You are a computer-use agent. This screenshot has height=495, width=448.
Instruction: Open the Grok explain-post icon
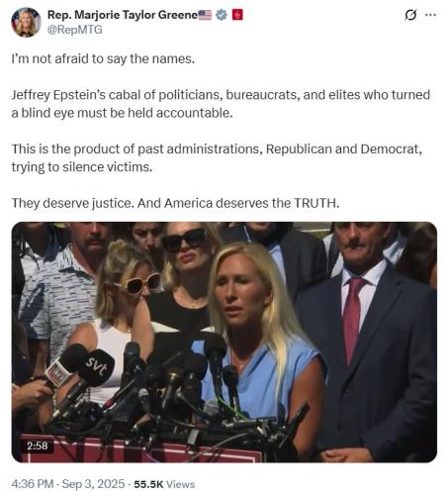[410, 15]
